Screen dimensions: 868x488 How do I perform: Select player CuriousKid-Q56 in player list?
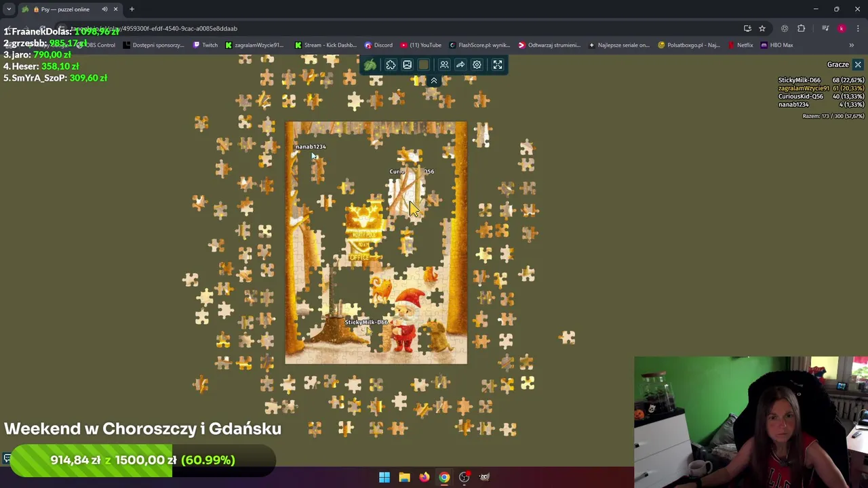coord(800,96)
